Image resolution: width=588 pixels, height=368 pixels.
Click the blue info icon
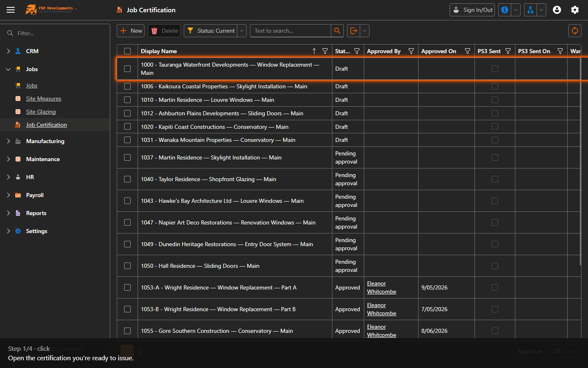pyautogui.click(x=505, y=10)
